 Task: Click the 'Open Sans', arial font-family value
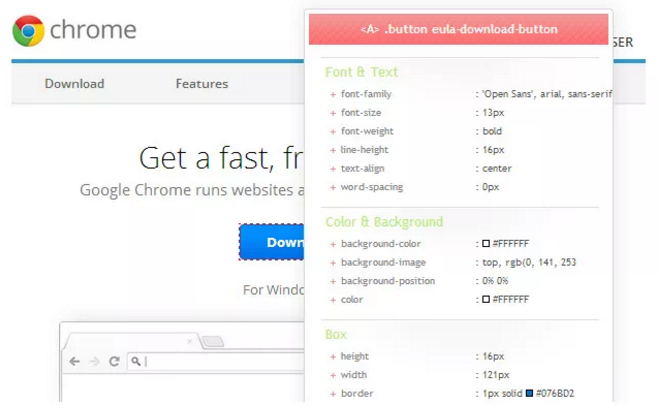tap(547, 94)
